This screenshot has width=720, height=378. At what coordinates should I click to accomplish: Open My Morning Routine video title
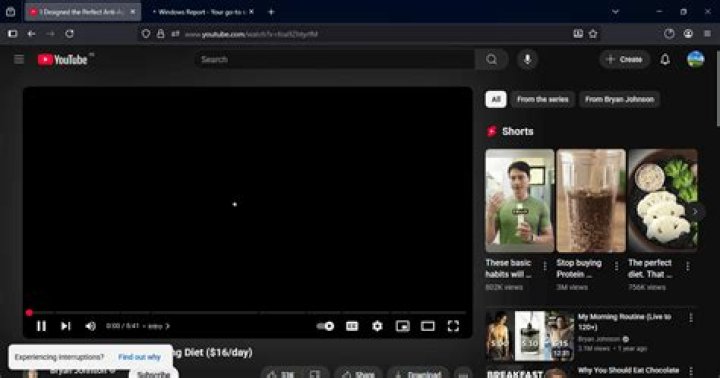624,322
